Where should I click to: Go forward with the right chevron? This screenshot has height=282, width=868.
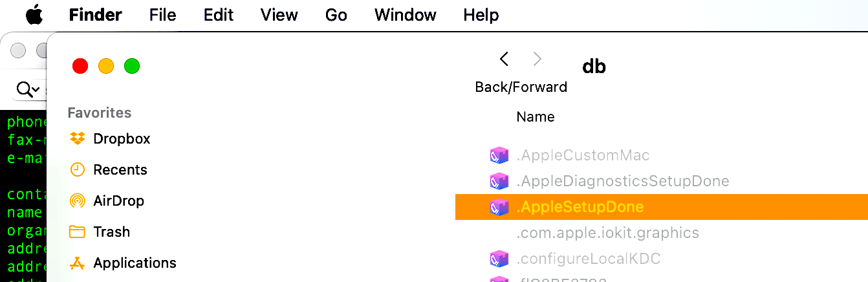tap(537, 60)
